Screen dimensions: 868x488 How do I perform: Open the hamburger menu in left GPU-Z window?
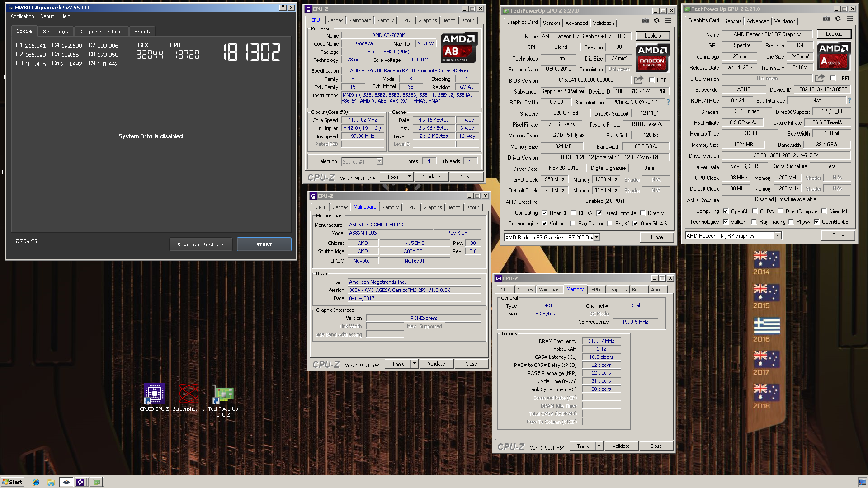pos(668,21)
